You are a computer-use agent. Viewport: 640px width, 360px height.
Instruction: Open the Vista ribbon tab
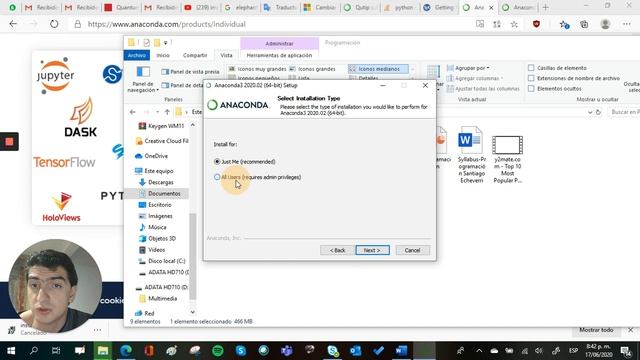(x=226, y=55)
